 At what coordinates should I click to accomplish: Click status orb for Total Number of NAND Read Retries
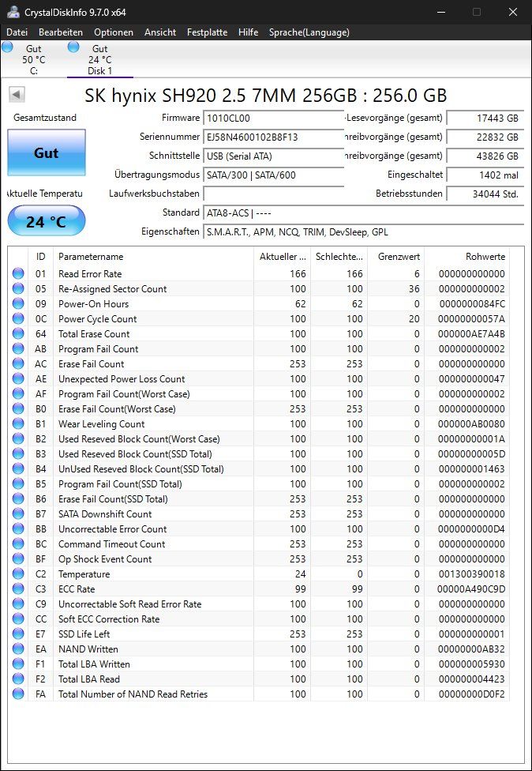tap(18, 694)
